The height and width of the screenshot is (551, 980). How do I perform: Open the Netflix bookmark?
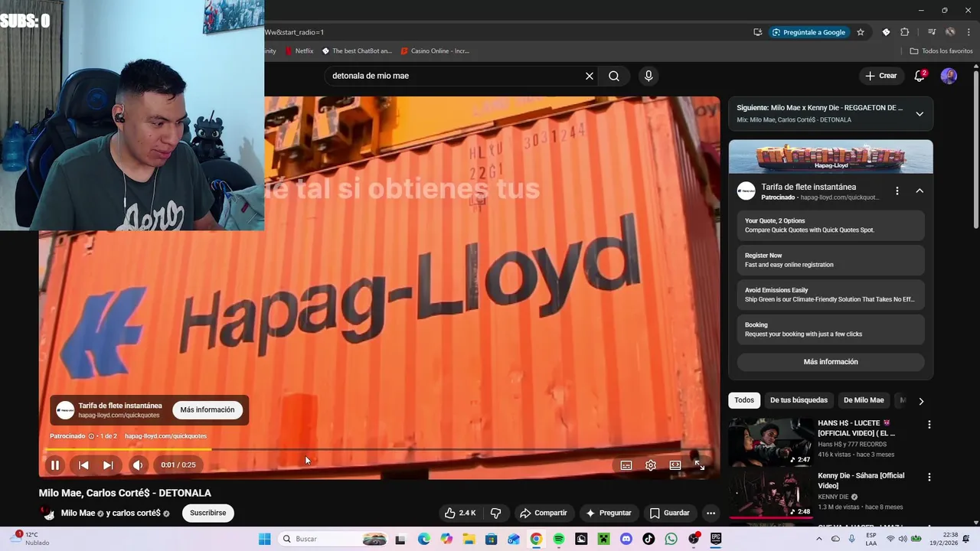coord(299,51)
